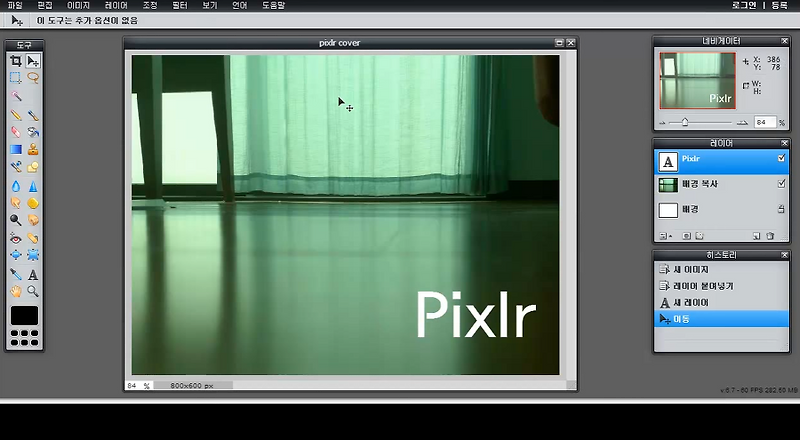Open the 파일 menu

click(15, 6)
